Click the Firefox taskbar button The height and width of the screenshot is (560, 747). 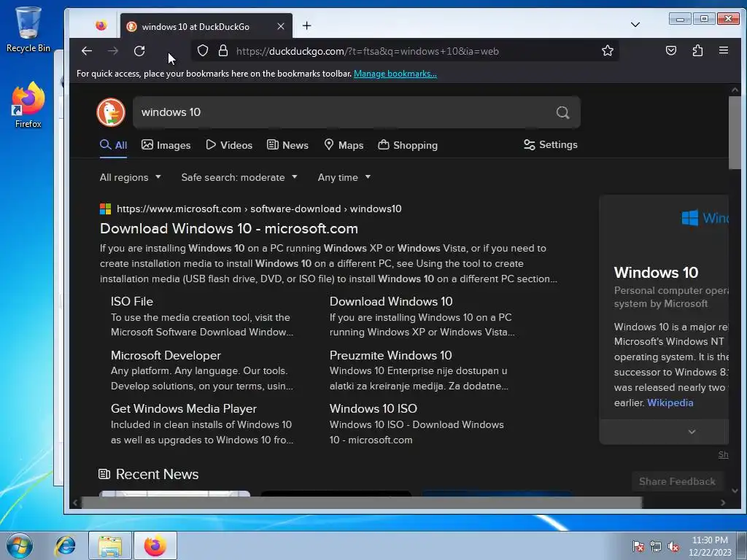pos(155,545)
